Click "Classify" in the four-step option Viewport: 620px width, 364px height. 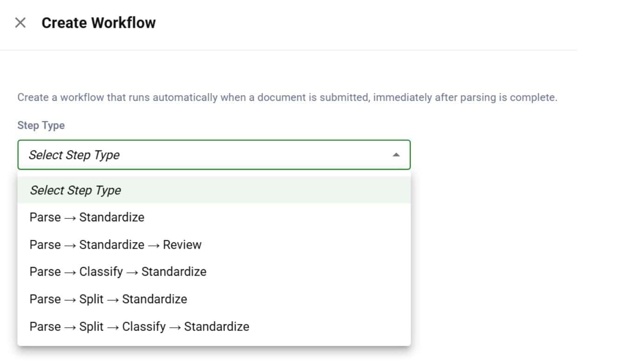(x=144, y=326)
